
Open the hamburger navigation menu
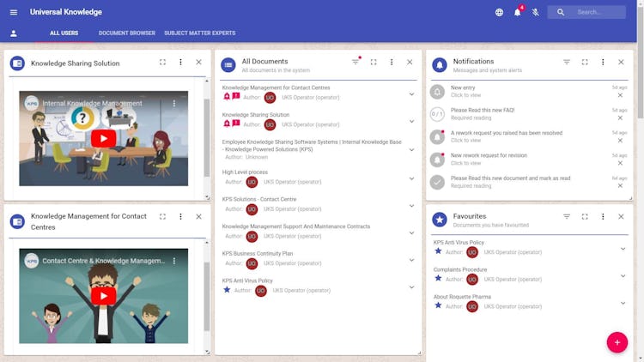(x=14, y=12)
